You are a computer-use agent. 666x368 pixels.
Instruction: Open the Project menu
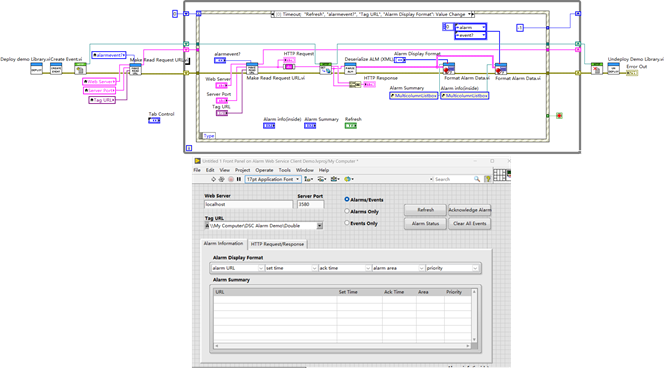[x=243, y=170]
